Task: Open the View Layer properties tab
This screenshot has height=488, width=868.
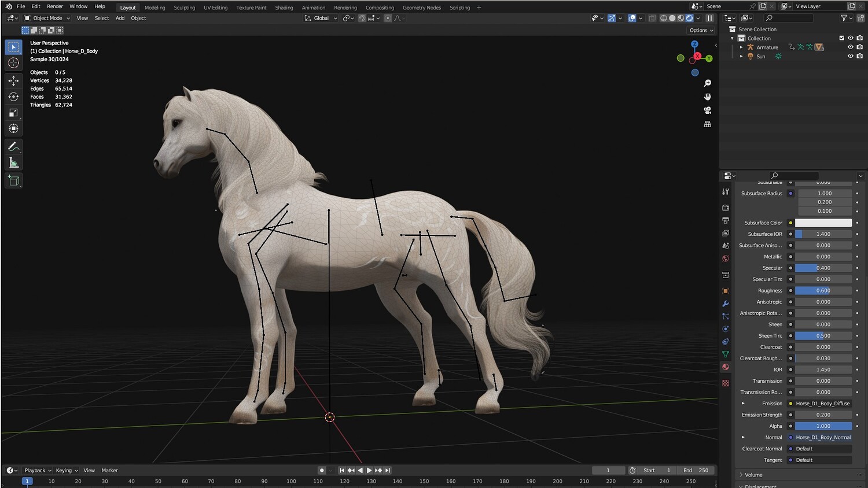Action: click(x=726, y=233)
